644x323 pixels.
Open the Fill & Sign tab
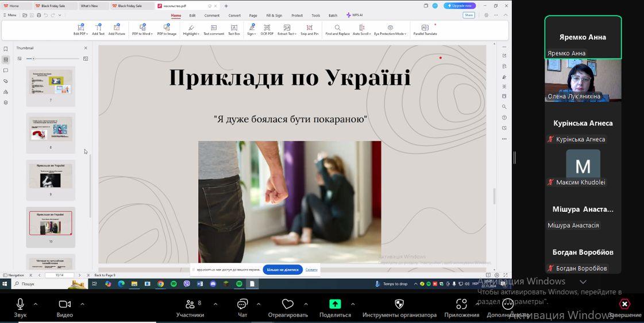[274, 15]
